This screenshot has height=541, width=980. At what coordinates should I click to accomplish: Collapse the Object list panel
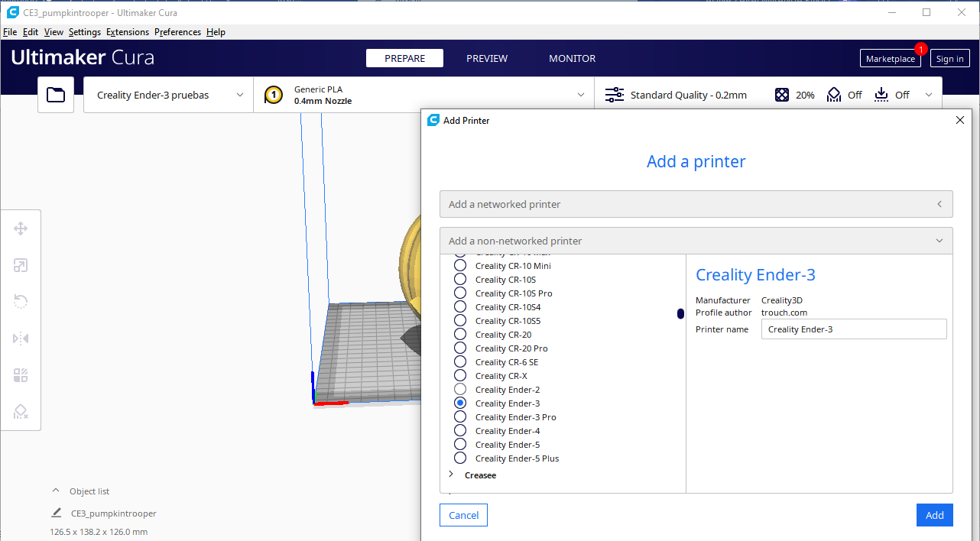pos(55,491)
